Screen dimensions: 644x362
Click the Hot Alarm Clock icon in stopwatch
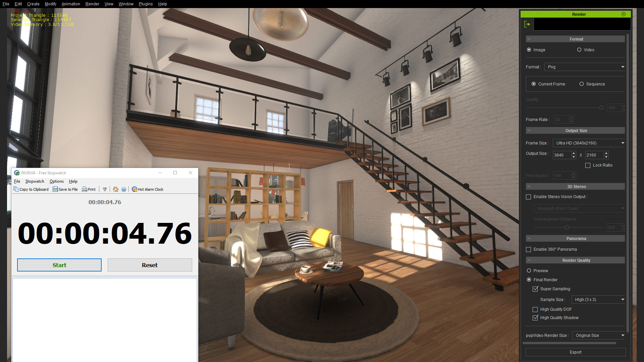134,189
